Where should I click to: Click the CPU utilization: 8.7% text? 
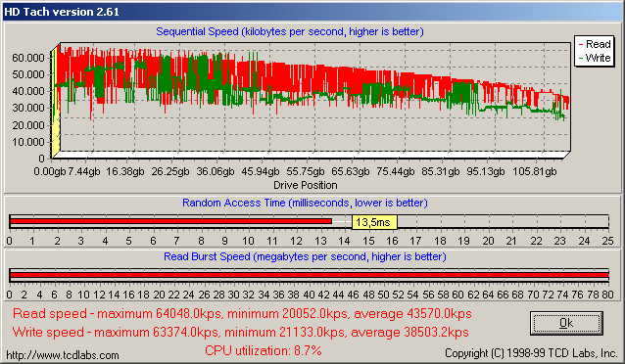(264, 350)
